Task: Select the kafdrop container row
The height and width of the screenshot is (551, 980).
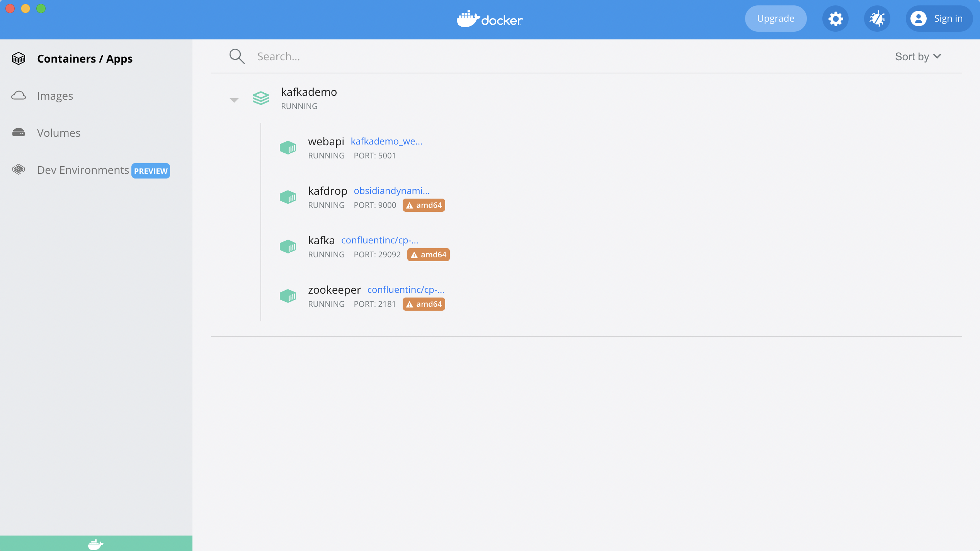Action: (611, 197)
